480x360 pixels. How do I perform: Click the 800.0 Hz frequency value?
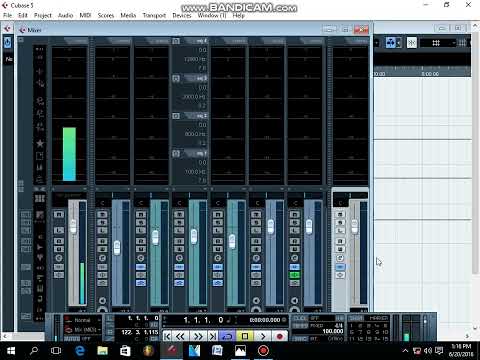coord(195,134)
